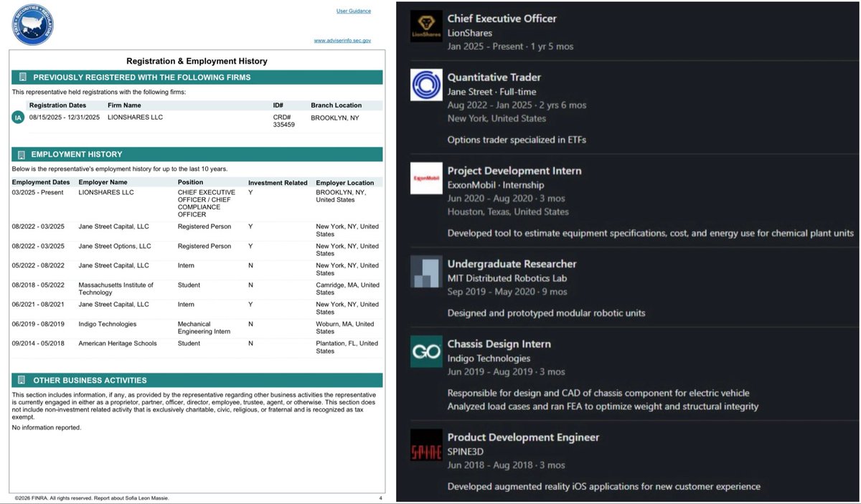The image size is (861, 504).
Task: Click 'Indigo Technologies' in the employer table
Action: (106, 324)
